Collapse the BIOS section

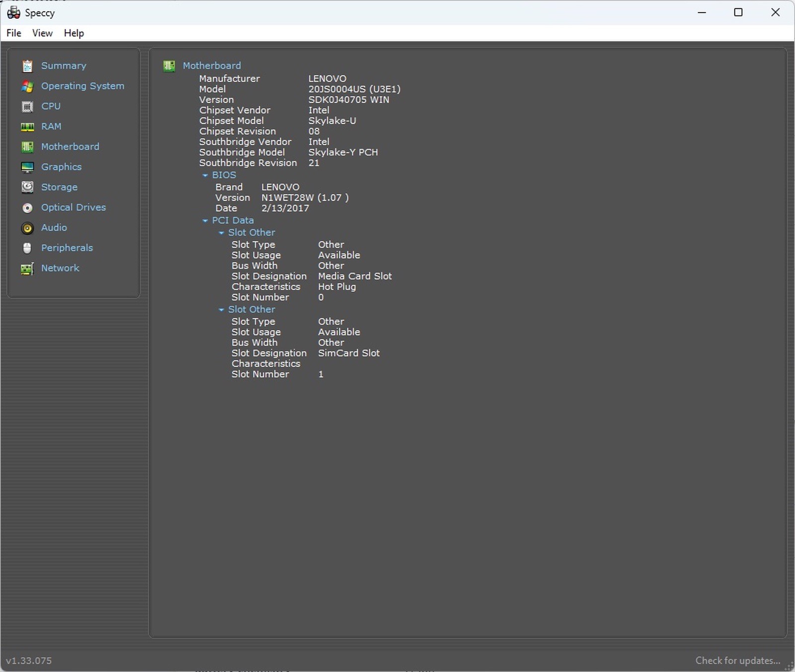click(x=205, y=175)
